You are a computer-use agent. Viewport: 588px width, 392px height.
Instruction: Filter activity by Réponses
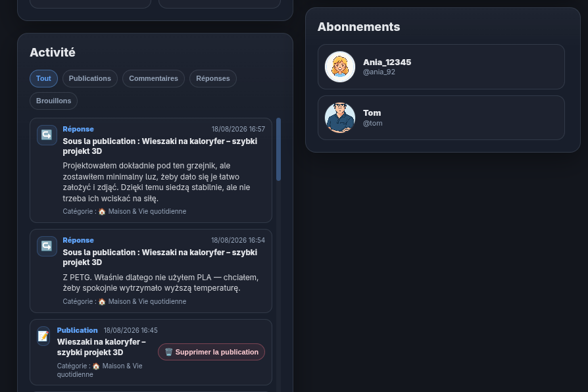[213, 78]
